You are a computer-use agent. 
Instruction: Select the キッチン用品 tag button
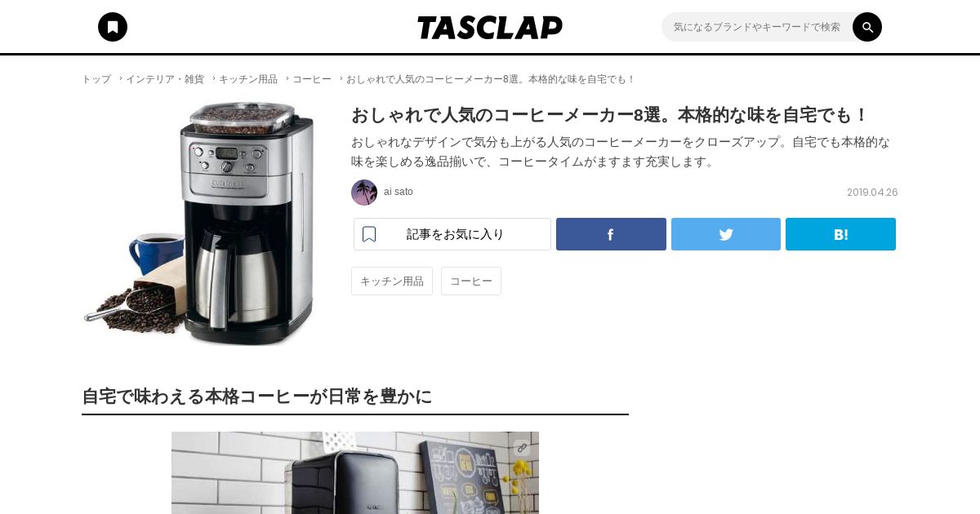[392, 281]
